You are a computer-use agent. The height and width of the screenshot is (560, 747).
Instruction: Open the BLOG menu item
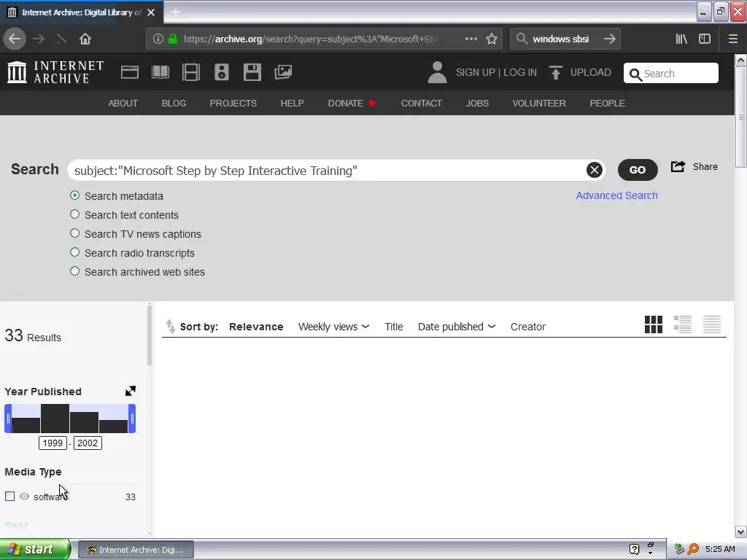174,104
